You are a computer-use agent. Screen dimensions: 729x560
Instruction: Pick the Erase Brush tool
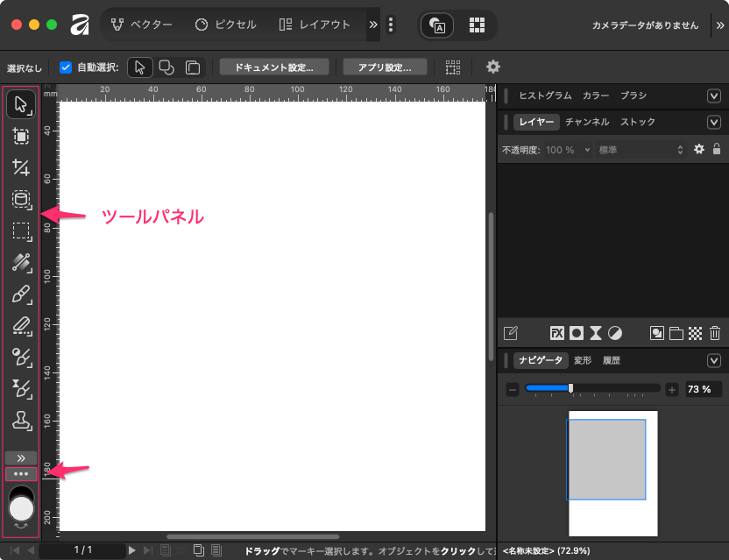[21, 325]
